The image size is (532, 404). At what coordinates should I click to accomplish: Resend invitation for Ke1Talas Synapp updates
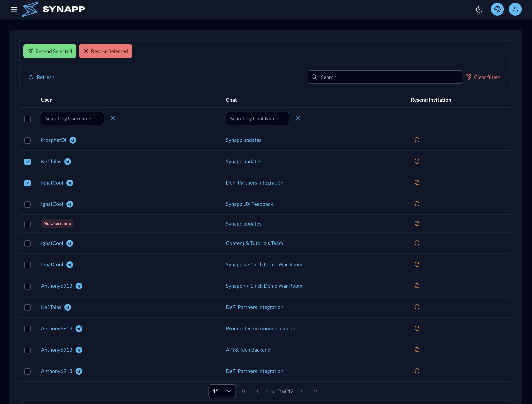[x=417, y=161]
